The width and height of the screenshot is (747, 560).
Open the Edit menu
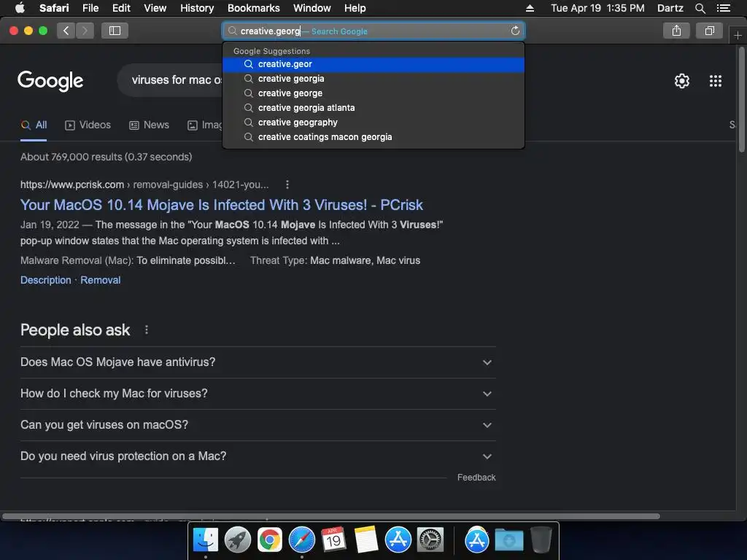pyautogui.click(x=121, y=8)
